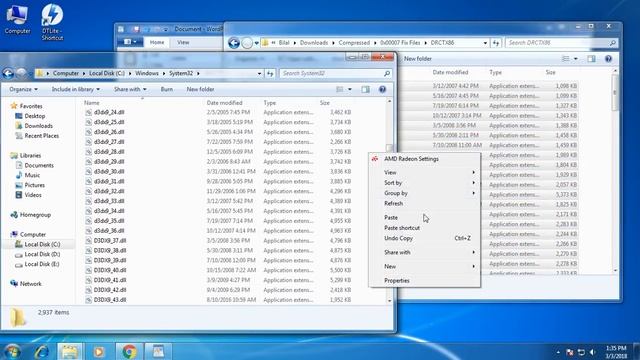
Task: Open the New submenu in context menu
Action: click(x=424, y=266)
